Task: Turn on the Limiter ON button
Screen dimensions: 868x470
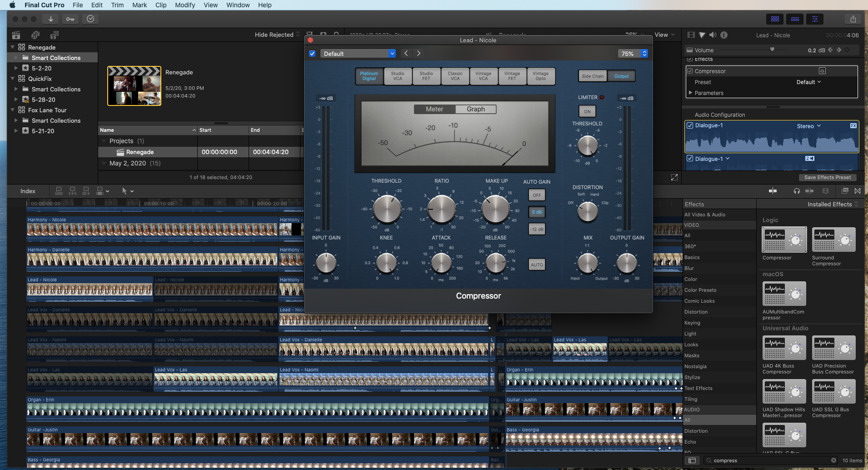Action: pyautogui.click(x=587, y=111)
